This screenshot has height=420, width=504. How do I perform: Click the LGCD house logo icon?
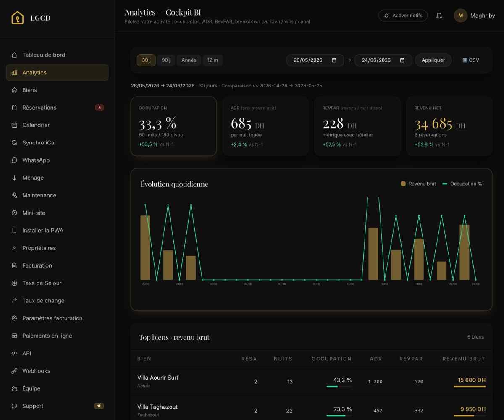(x=17, y=18)
